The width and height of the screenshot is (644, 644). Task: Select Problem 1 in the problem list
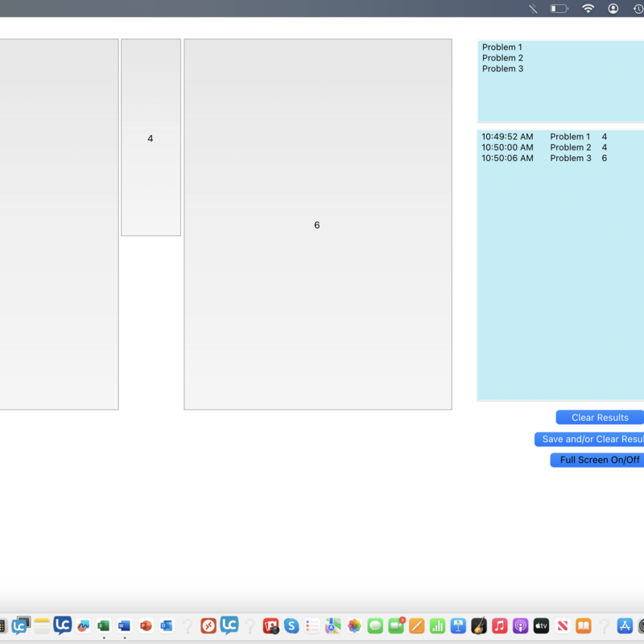(x=502, y=47)
